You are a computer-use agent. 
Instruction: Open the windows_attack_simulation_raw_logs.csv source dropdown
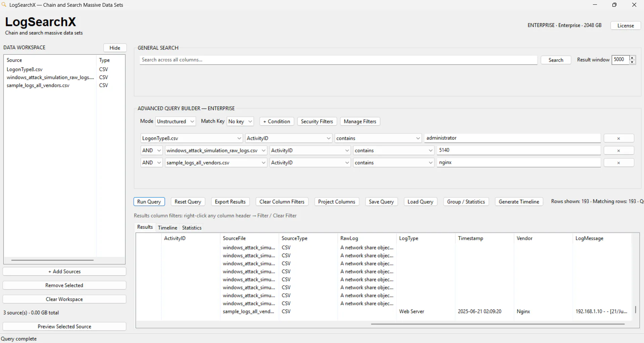(216, 150)
